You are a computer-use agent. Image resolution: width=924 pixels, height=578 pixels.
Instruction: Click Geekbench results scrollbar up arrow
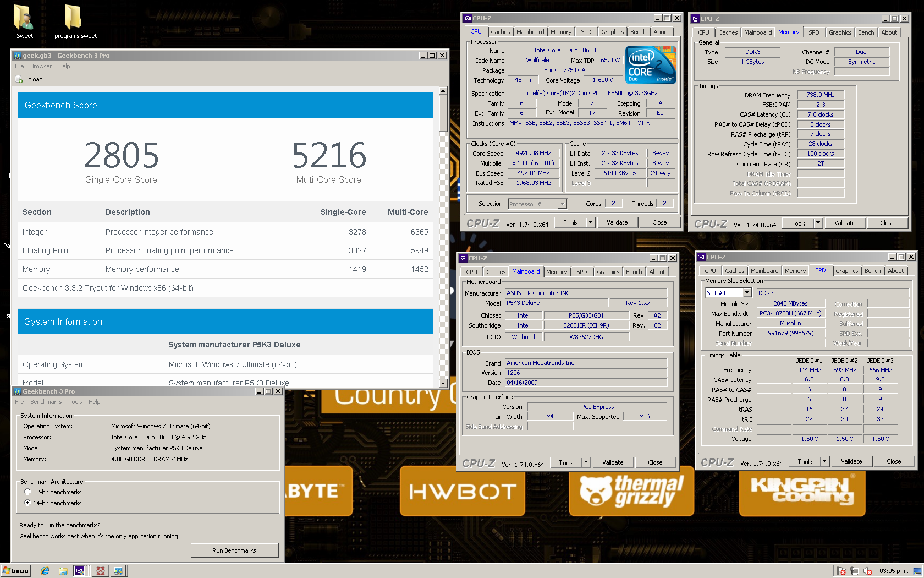click(443, 91)
